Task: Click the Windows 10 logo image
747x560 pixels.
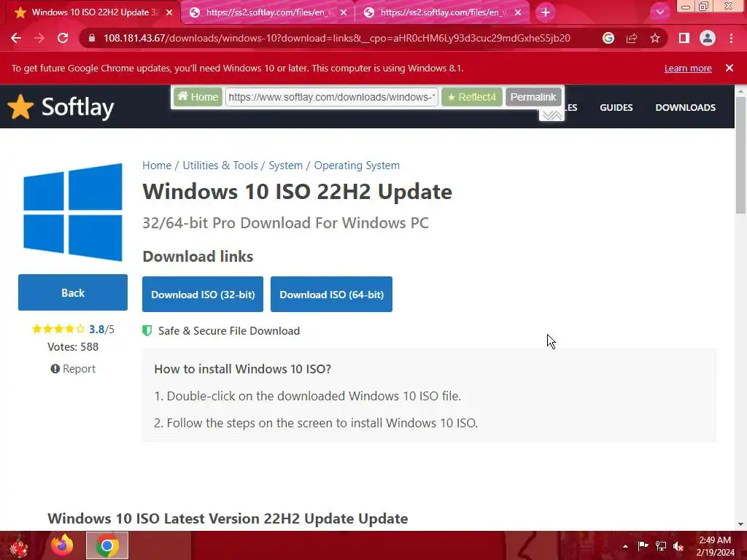Action: [73, 212]
